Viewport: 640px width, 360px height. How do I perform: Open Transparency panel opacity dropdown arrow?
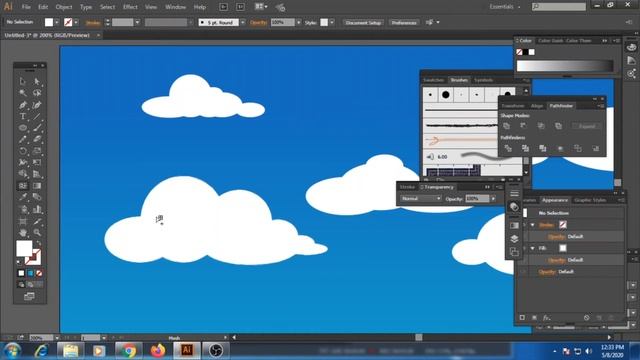click(x=493, y=199)
